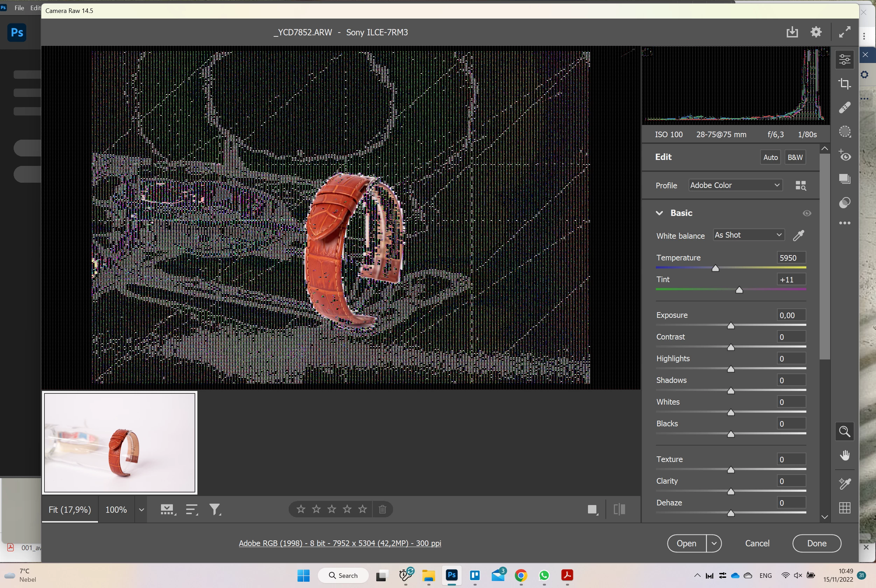The height and width of the screenshot is (588, 876).
Task: Click the White Balance eyedropper tool
Action: (x=798, y=236)
